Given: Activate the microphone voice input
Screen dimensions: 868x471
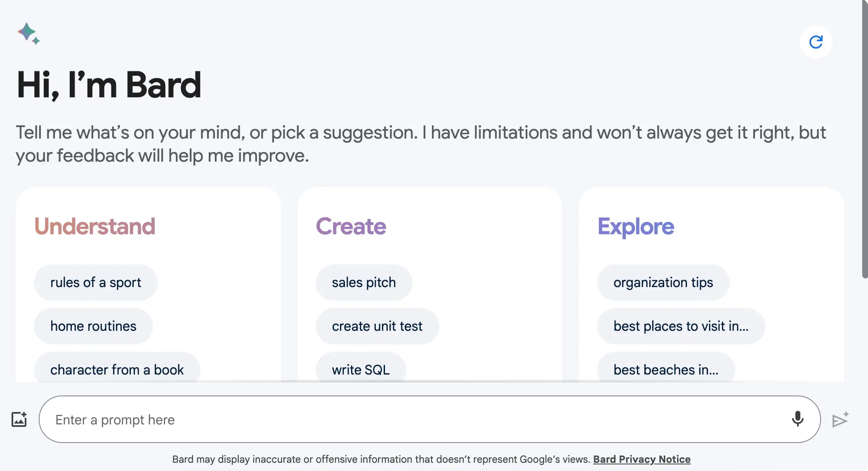Looking at the screenshot, I should (797, 419).
